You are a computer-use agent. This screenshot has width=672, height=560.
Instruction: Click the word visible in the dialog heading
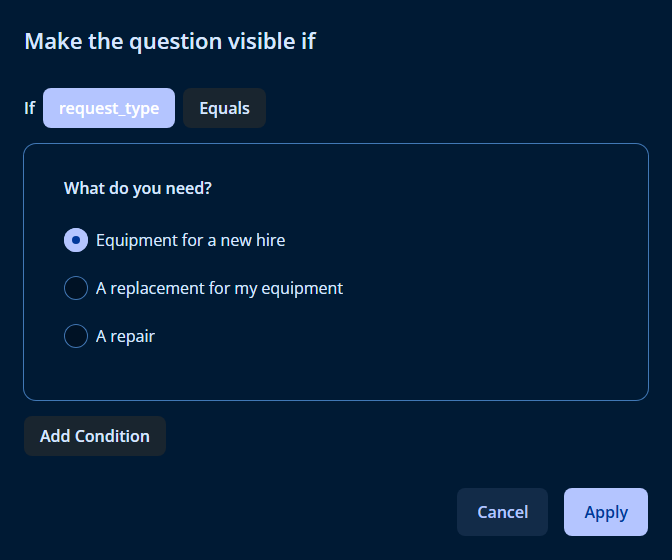(x=262, y=41)
